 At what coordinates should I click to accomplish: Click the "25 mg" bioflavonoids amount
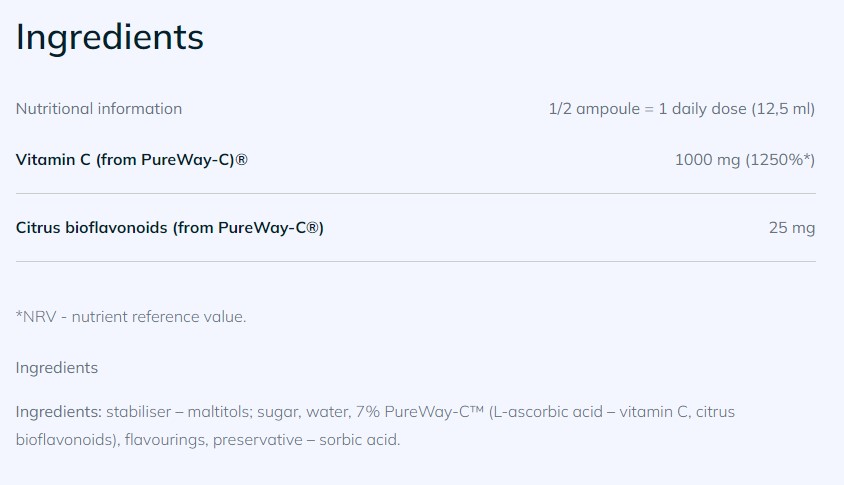pyautogui.click(x=792, y=227)
